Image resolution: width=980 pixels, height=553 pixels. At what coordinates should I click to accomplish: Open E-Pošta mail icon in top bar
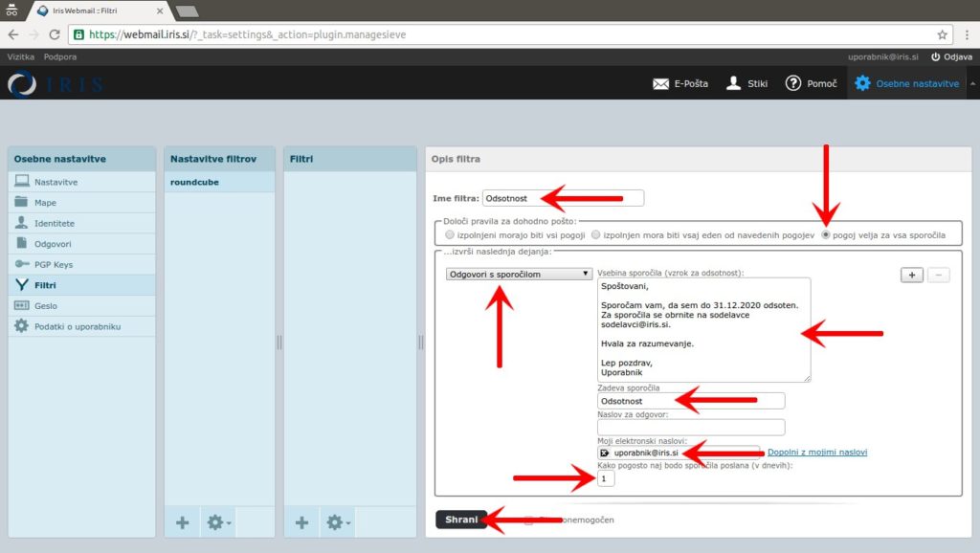[660, 83]
